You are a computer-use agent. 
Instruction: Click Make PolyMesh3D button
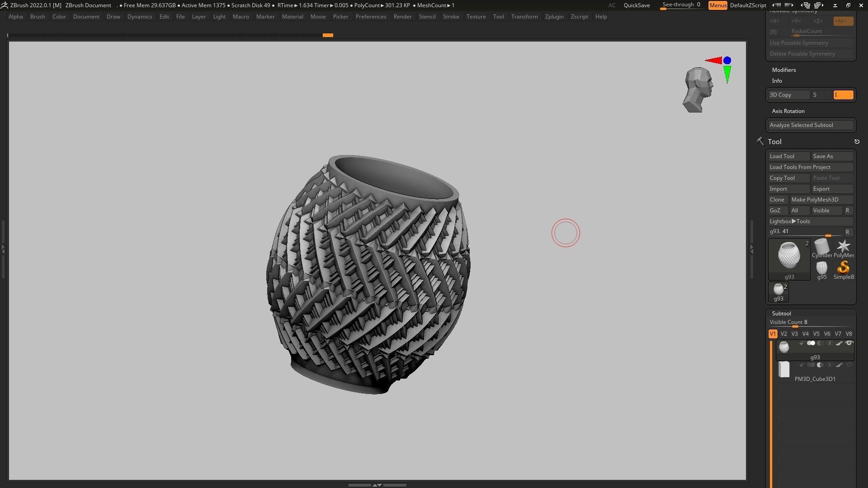click(x=821, y=200)
